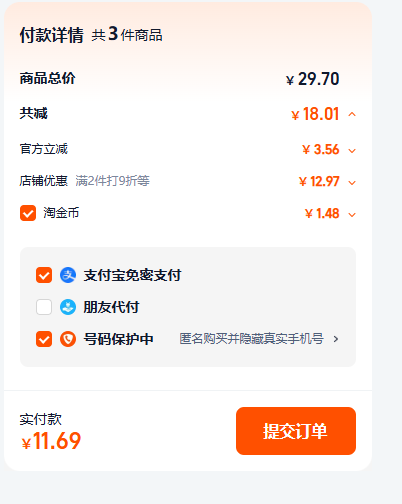The width and height of the screenshot is (402, 504).
Task: Expand 店铺优惠 ¥12.97 chevron
Action: 352,183
